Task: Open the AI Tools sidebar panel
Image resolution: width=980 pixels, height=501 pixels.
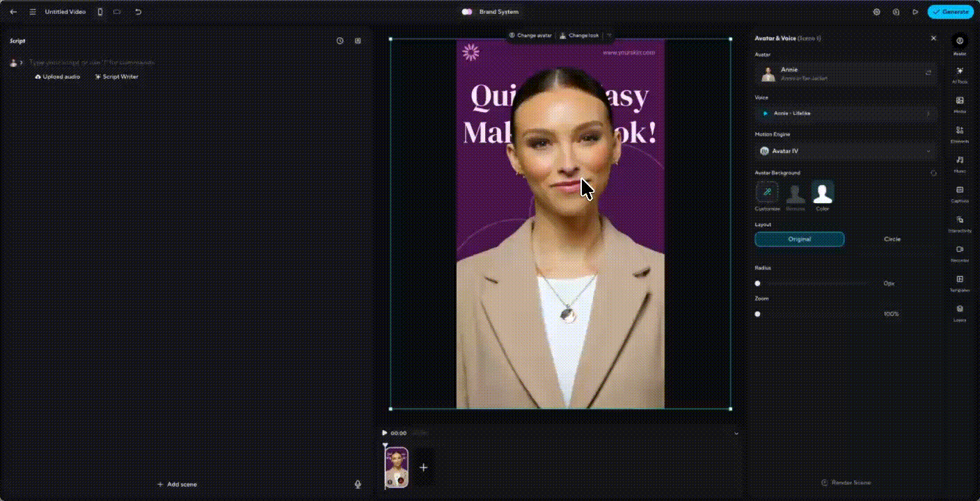Action: coord(960,74)
